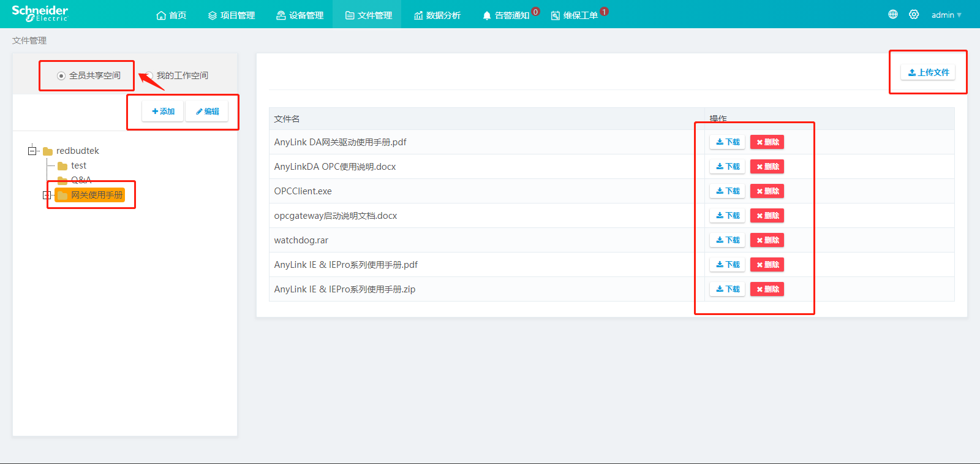980x464 pixels.
Task: Click the 编辑 edit folder button
Action: (x=207, y=112)
